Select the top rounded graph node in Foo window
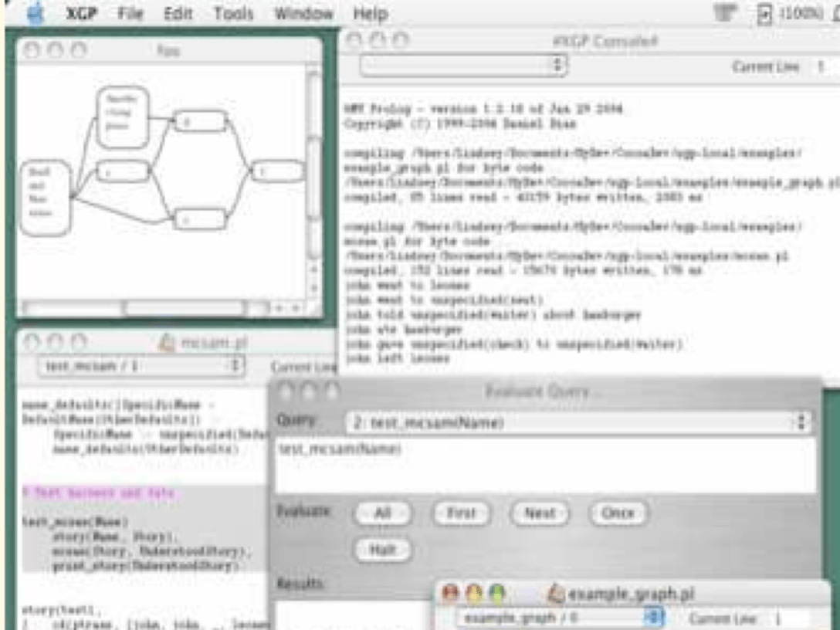The width and height of the screenshot is (840, 630). click(x=122, y=117)
